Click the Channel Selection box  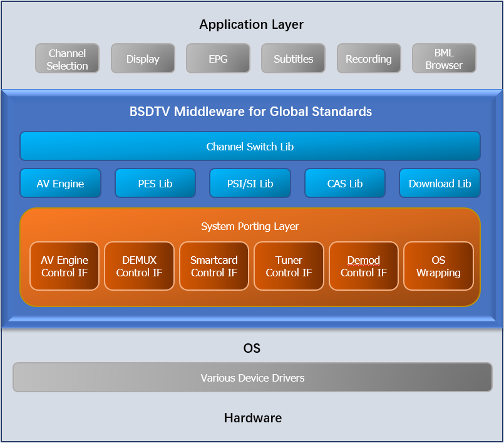tap(68, 59)
